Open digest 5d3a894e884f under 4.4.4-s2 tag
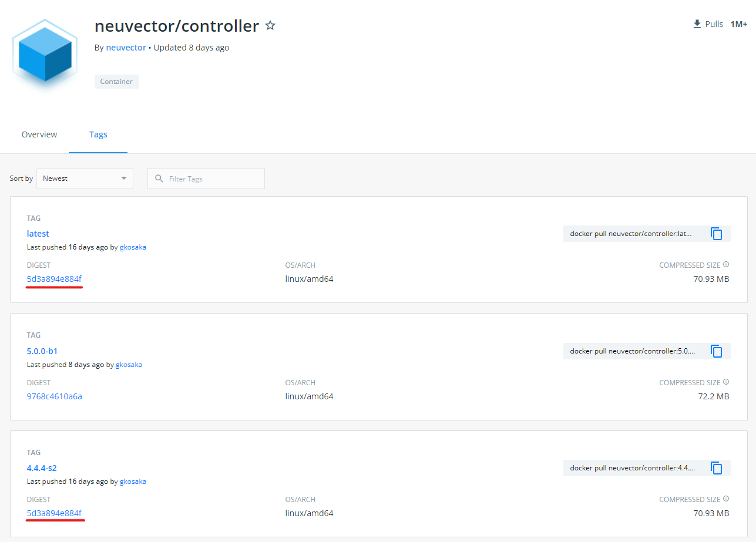This screenshot has height=542, width=756. [x=54, y=513]
